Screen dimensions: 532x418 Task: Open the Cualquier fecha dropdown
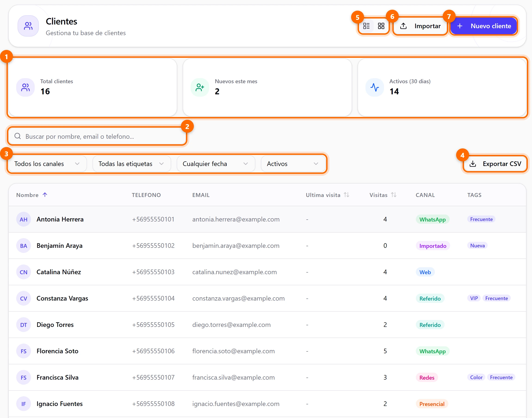(x=216, y=164)
